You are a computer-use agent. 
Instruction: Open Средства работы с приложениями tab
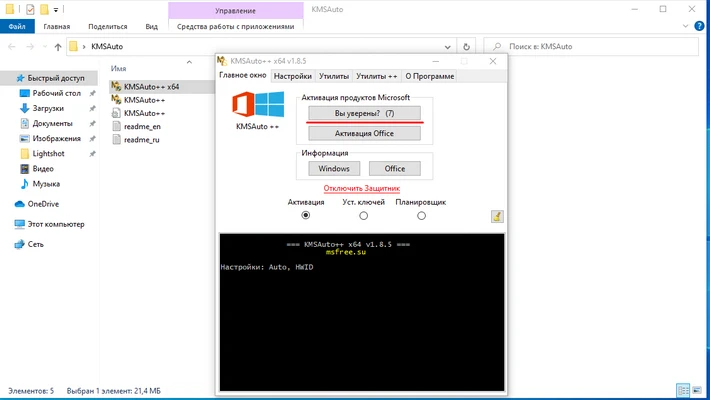click(x=235, y=26)
